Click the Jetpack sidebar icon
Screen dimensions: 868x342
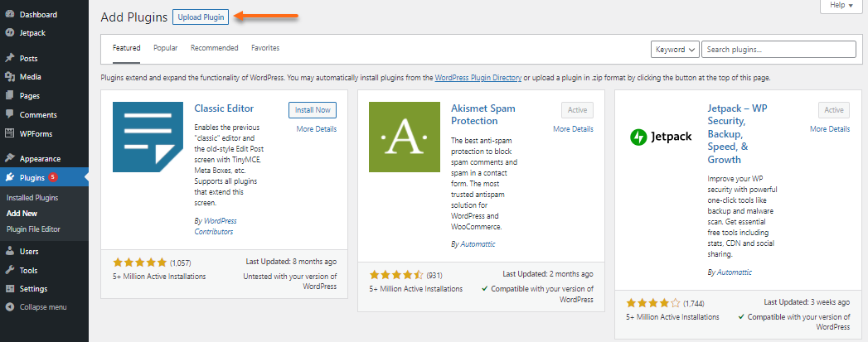(9, 32)
